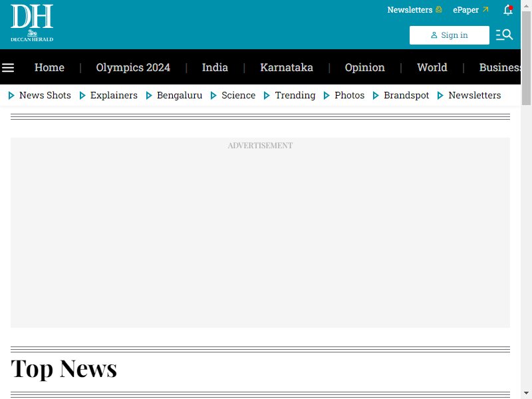The height and width of the screenshot is (399, 532).
Task: Click the Sign in button
Action: 450,35
